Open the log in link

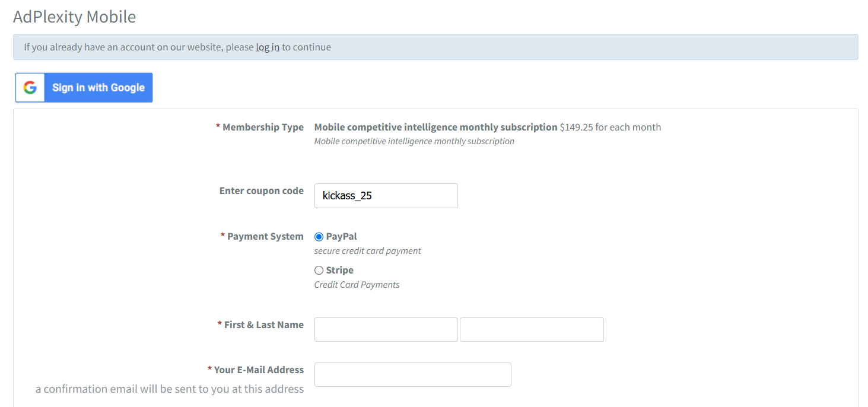click(x=268, y=47)
